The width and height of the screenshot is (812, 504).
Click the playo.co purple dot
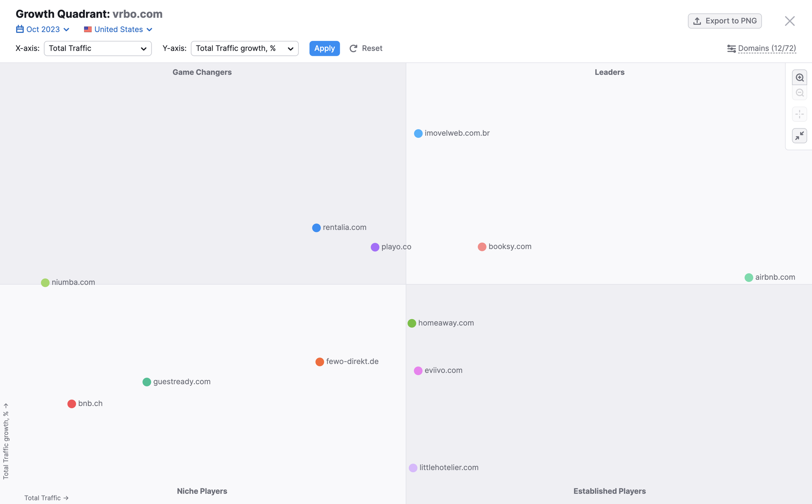pos(375,247)
